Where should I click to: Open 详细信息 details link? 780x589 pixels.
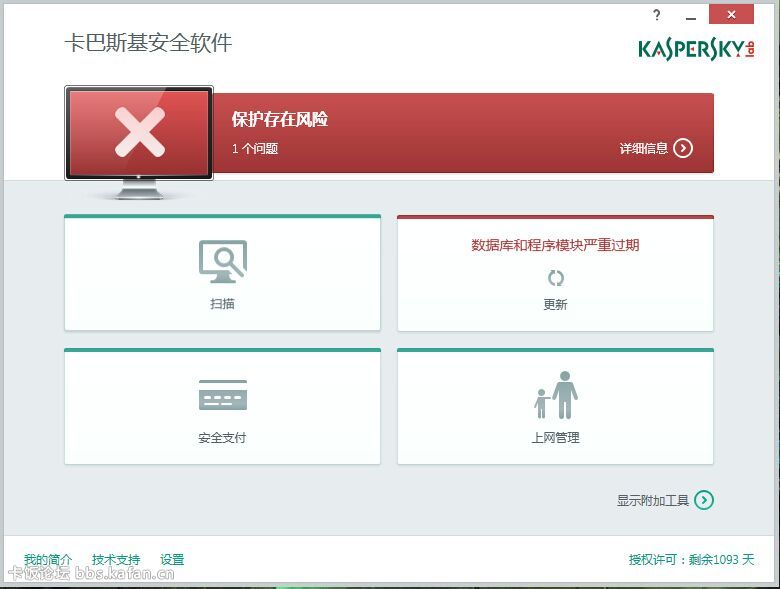point(643,148)
